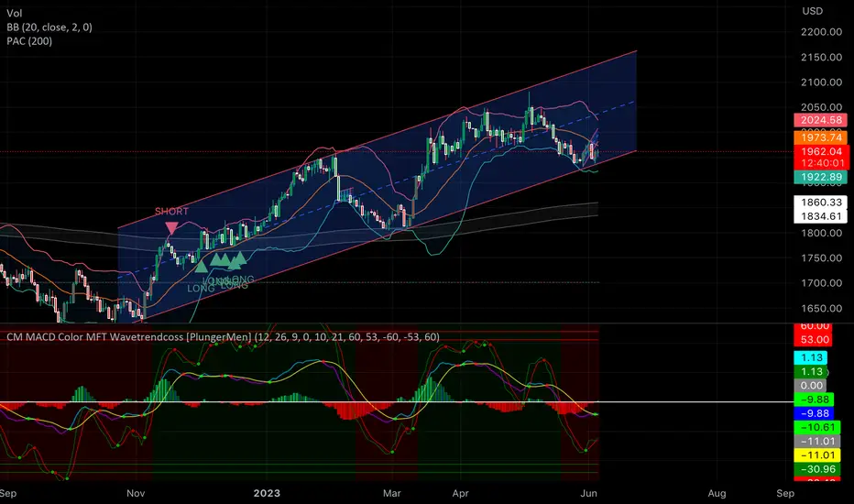Click the 1800.00 price axis label
854x504 pixels.
pyautogui.click(x=821, y=233)
